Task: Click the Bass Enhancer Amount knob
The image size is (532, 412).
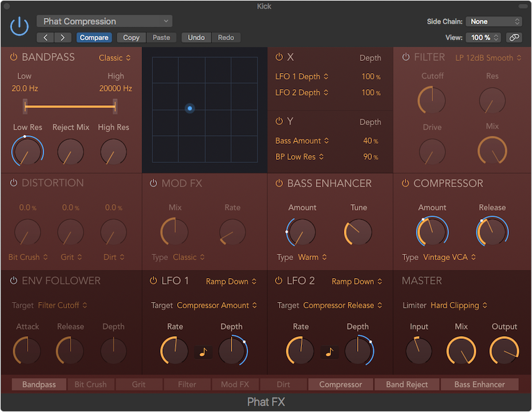Action: click(x=301, y=232)
